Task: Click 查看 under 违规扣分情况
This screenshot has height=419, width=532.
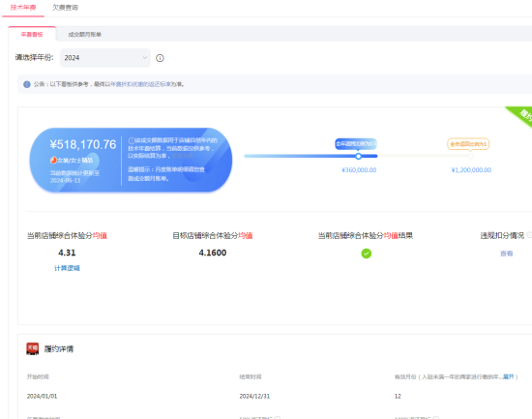Action: point(506,254)
